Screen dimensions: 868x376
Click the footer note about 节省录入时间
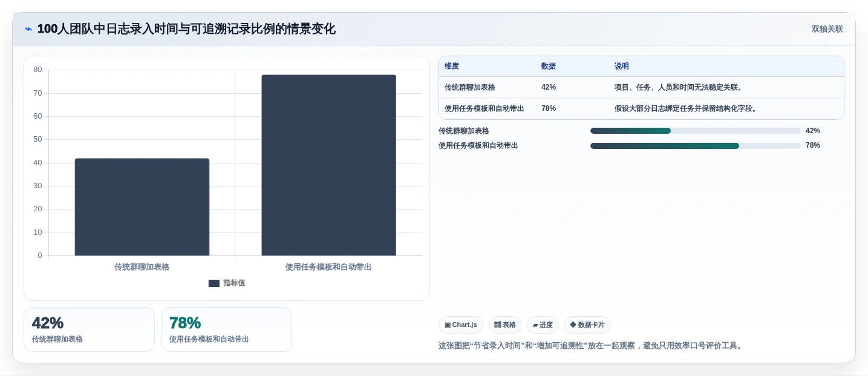592,346
